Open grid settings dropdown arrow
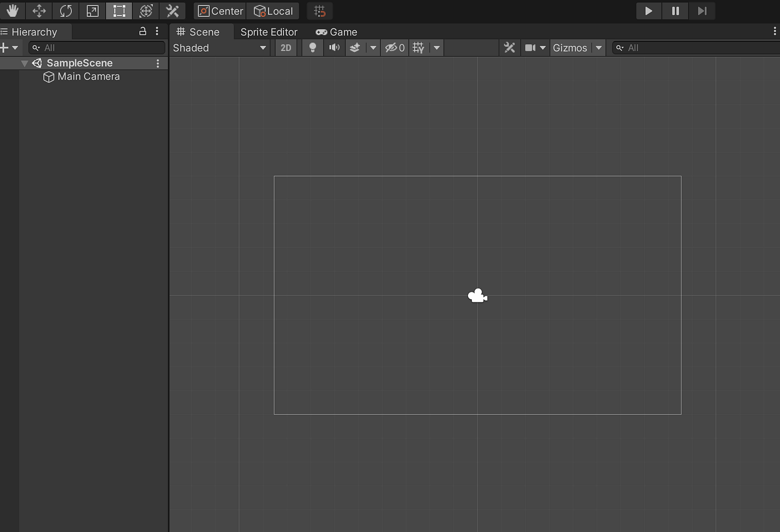The height and width of the screenshot is (532, 780). click(437, 48)
